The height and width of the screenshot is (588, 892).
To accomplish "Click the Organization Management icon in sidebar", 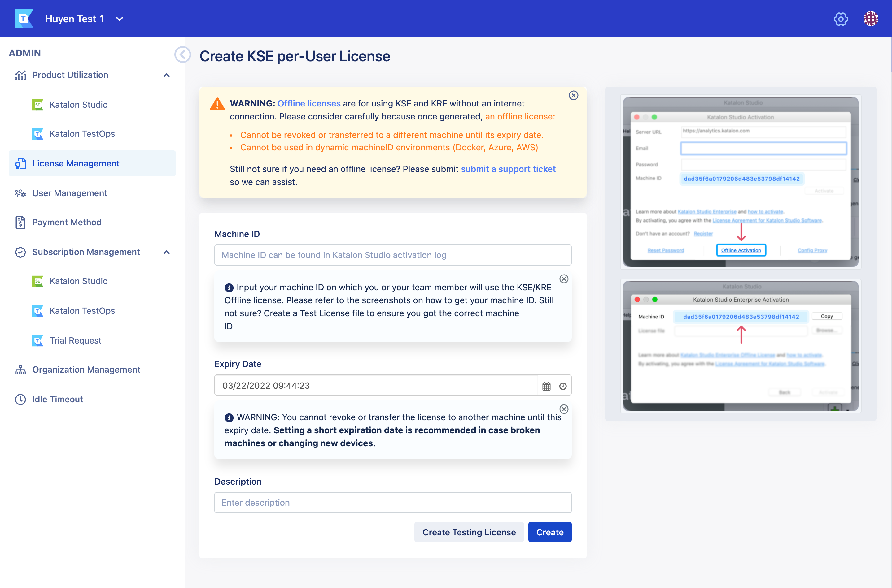I will [20, 370].
